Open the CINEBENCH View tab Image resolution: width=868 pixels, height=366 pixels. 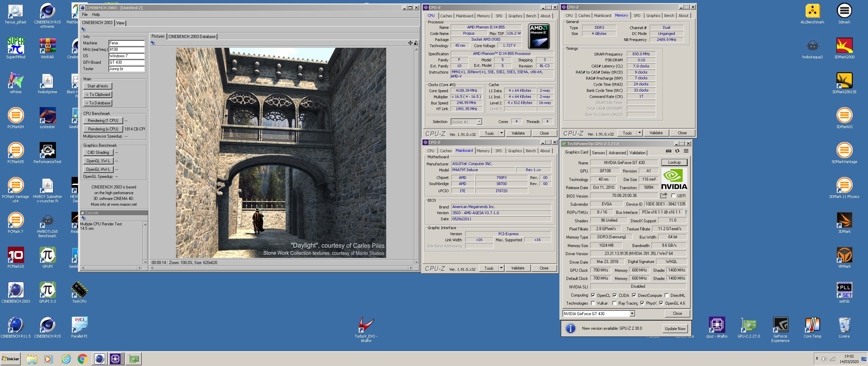point(120,23)
